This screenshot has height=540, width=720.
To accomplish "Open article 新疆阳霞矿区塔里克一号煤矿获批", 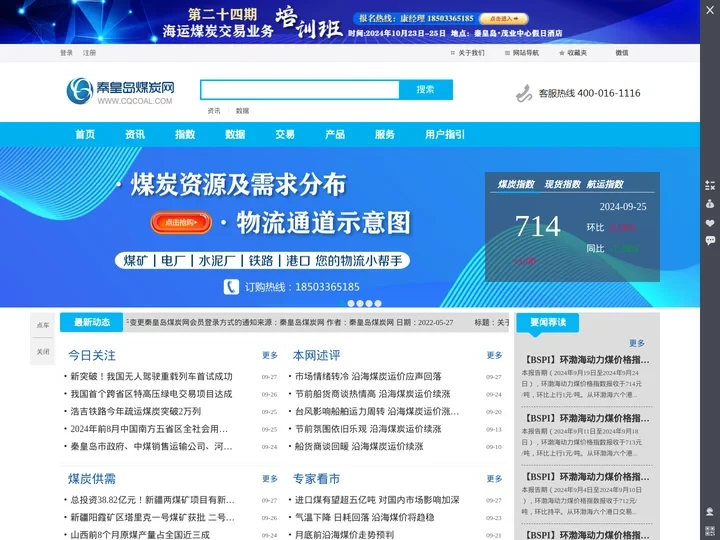I will pos(152,517).
